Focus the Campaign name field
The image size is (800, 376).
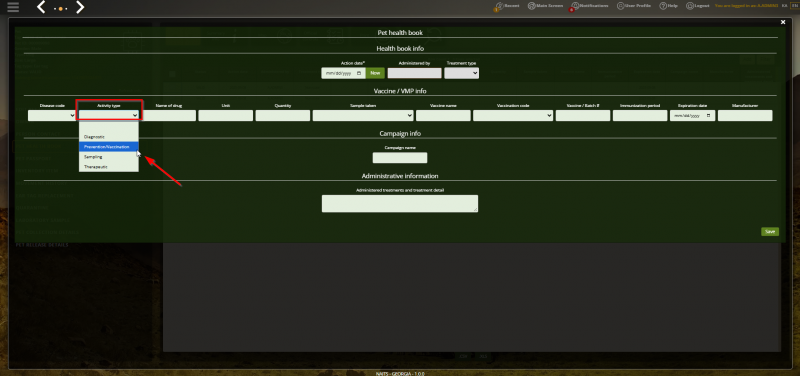[399, 158]
